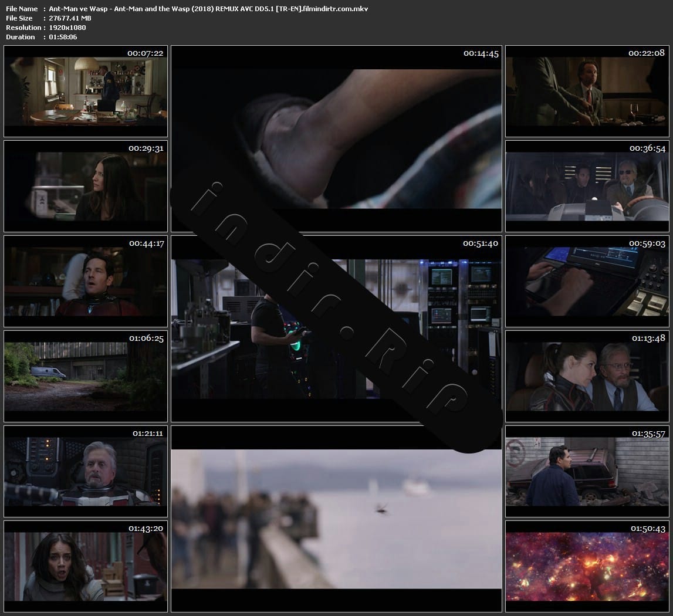Open the large thumbnail at 00:14:45
Screen dimensions: 673x616
(x=337, y=138)
